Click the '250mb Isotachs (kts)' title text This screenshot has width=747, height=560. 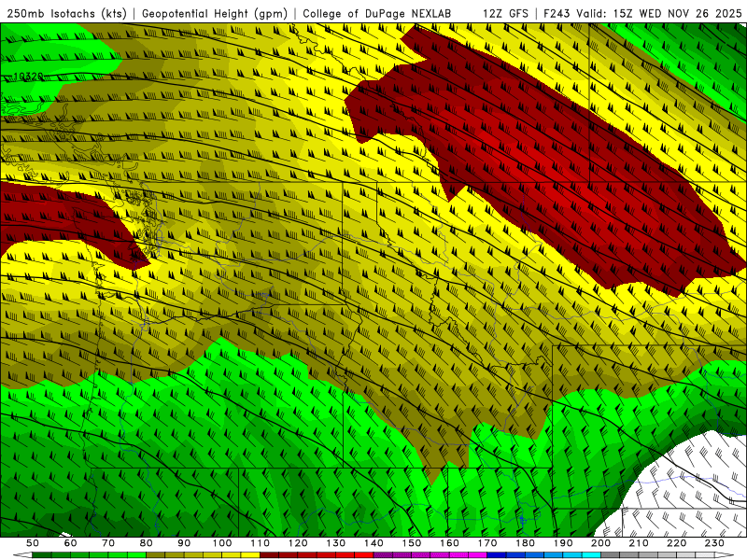66,14
